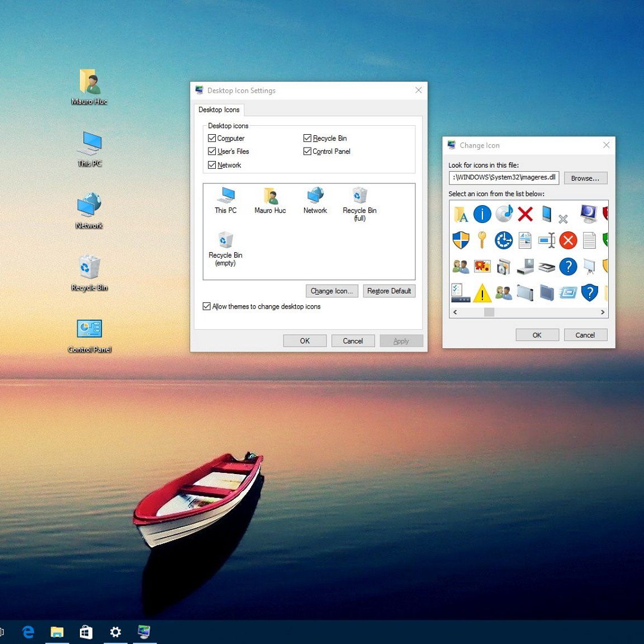Disable Allow themes to change desktop icons

coord(207,306)
